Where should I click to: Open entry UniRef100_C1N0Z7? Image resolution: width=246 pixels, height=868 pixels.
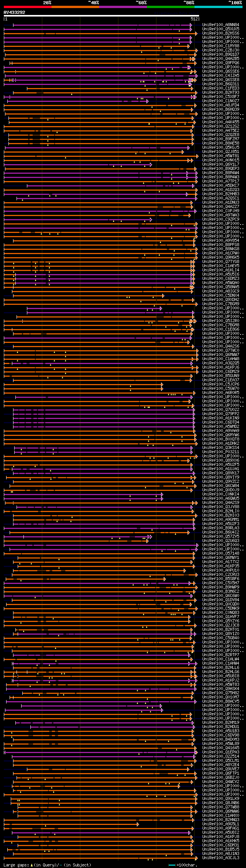221,101
